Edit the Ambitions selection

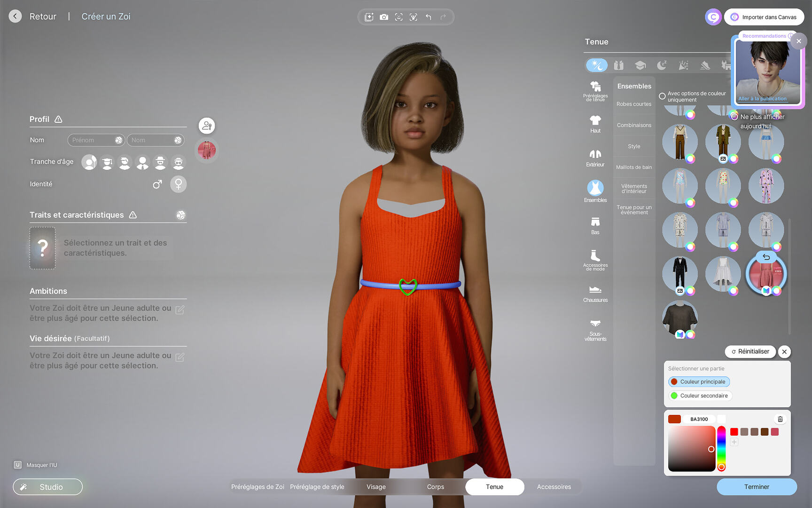pyautogui.click(x=180, y=310)
